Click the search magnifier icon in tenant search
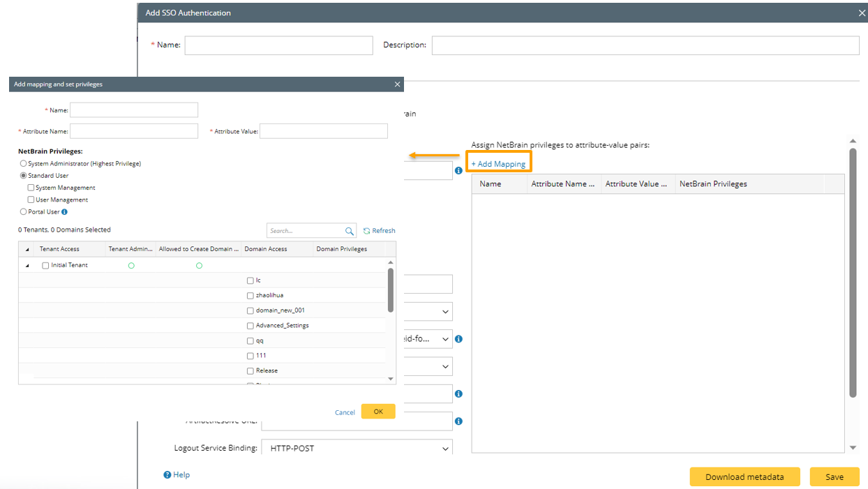 350,231
